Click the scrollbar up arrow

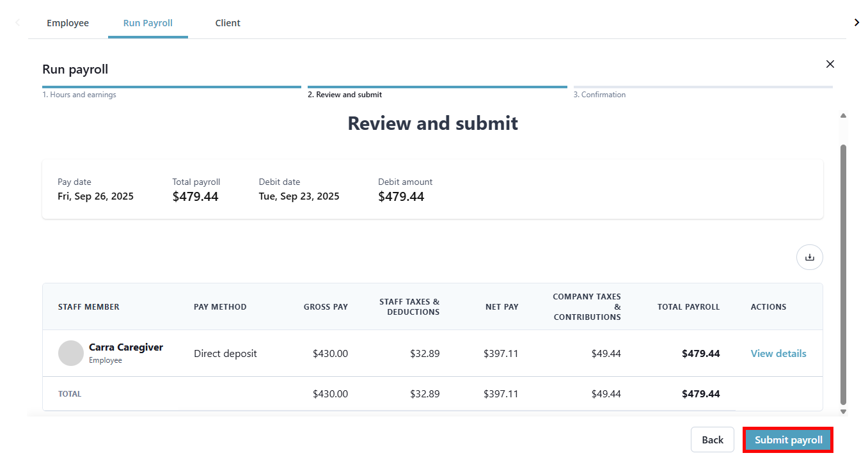tap(843, 116)
